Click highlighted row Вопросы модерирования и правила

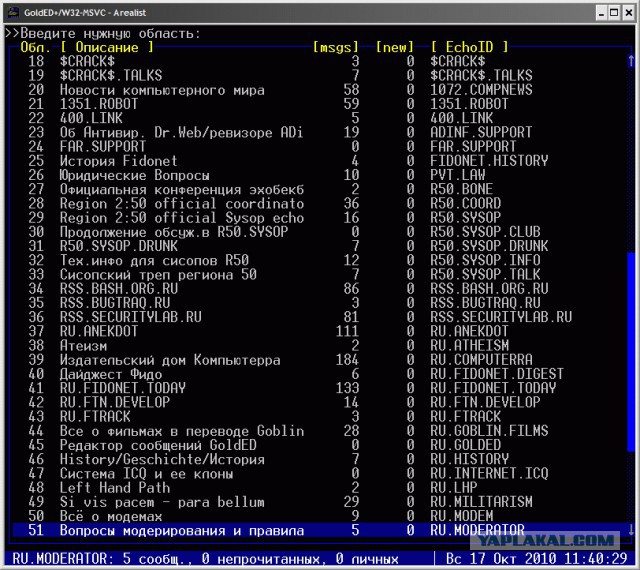pos(320,530)
